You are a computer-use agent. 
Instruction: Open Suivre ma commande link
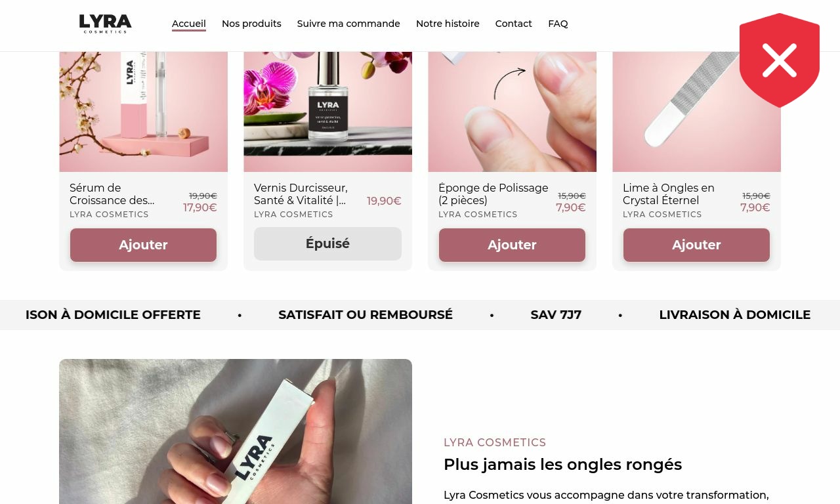[348, 24]
